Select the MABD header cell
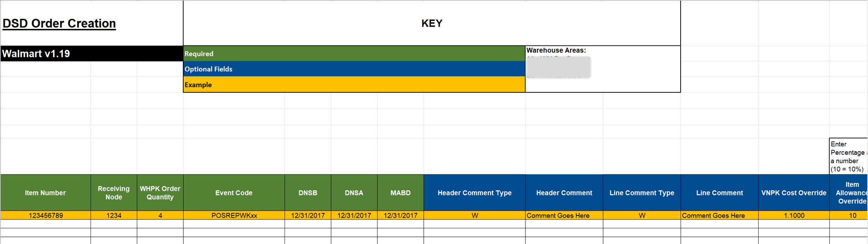The width and height of the screenshot is (868, 244). (401, 193)
